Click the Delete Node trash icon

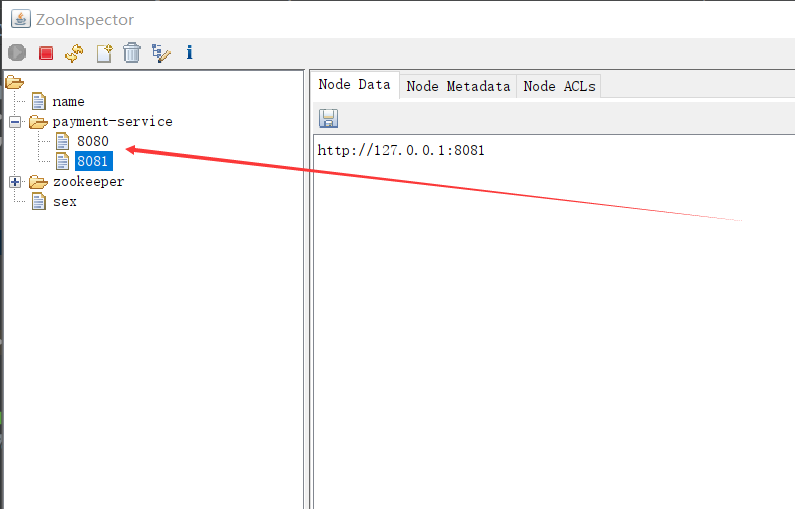[132, 53]
